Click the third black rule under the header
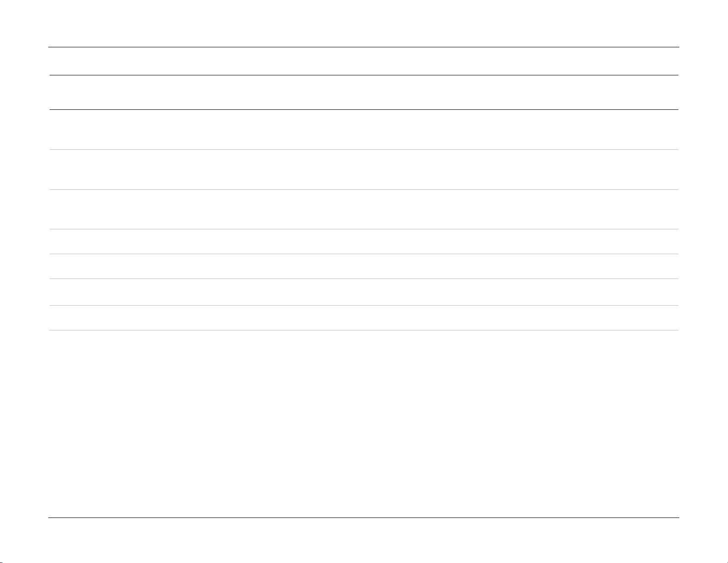The width and height of the screenshot is (728, 563). (364, 109)
